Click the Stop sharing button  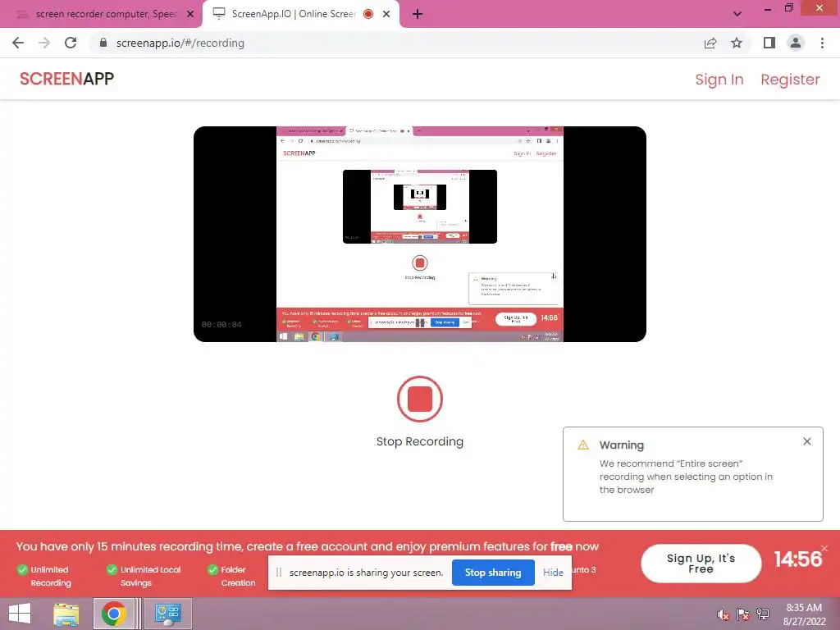point(493,572)
